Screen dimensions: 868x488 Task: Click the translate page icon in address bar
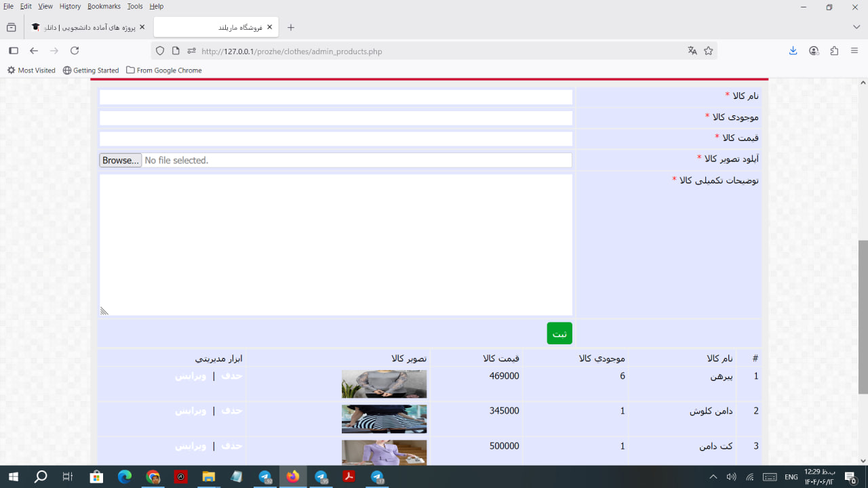692,51
